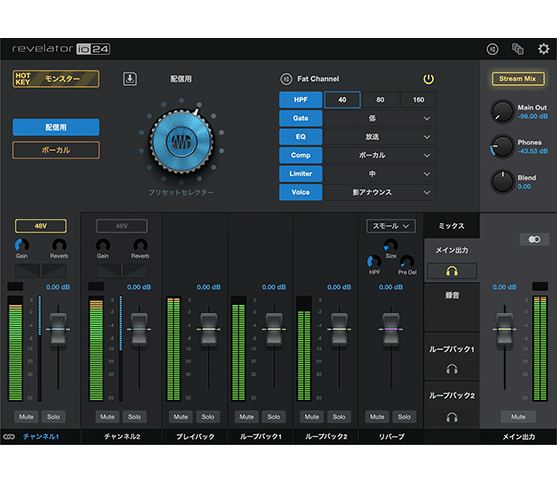
Task: Click the Stream Mix button
Action: pyautogui.click(x=518, y=79)
